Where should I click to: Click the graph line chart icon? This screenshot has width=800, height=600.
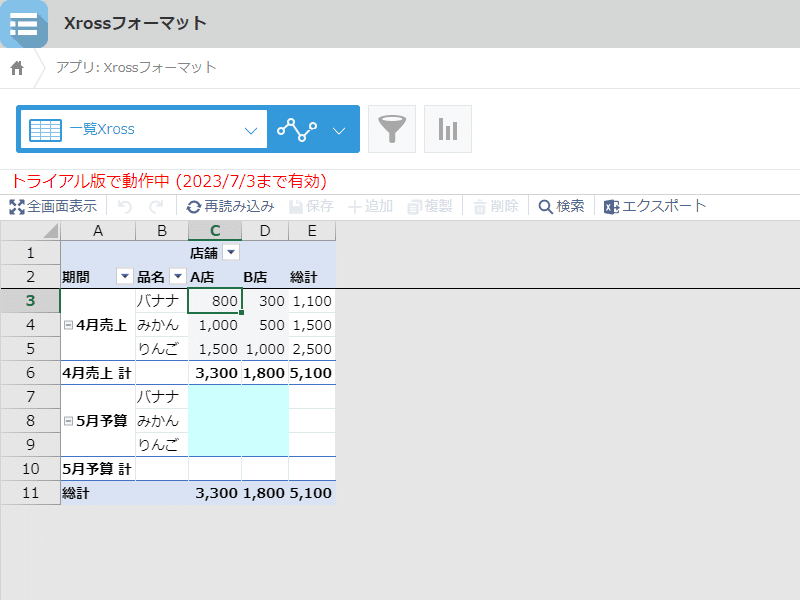[x=297, y=129]
